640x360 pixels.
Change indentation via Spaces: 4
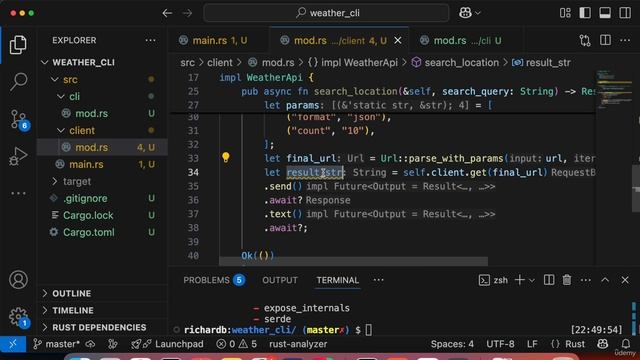452,344
